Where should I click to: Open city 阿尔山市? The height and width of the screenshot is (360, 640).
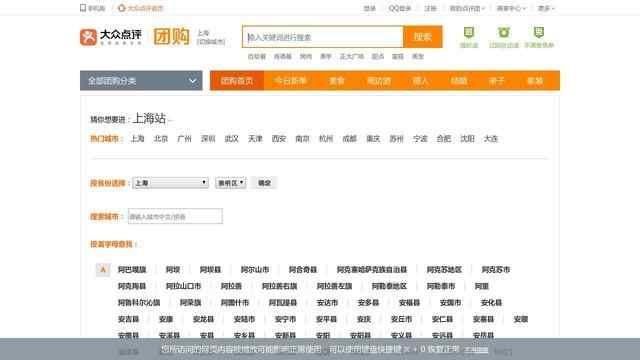click(255, 269)
